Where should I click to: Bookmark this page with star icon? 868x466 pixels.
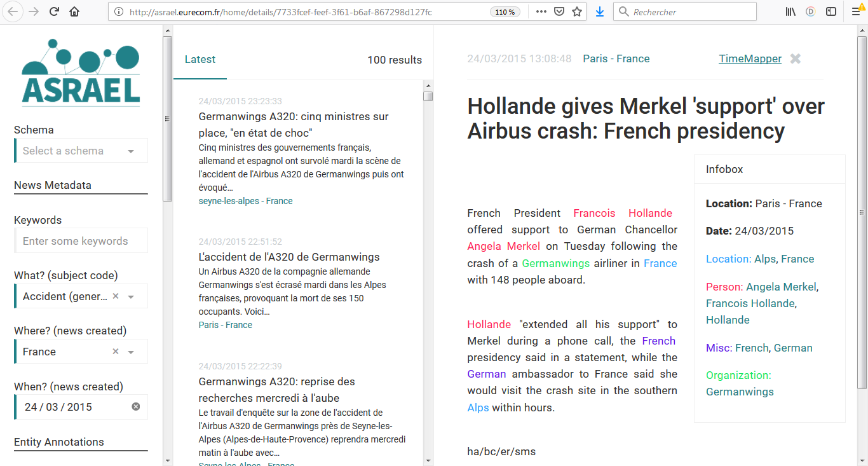(x=576, y=11)
